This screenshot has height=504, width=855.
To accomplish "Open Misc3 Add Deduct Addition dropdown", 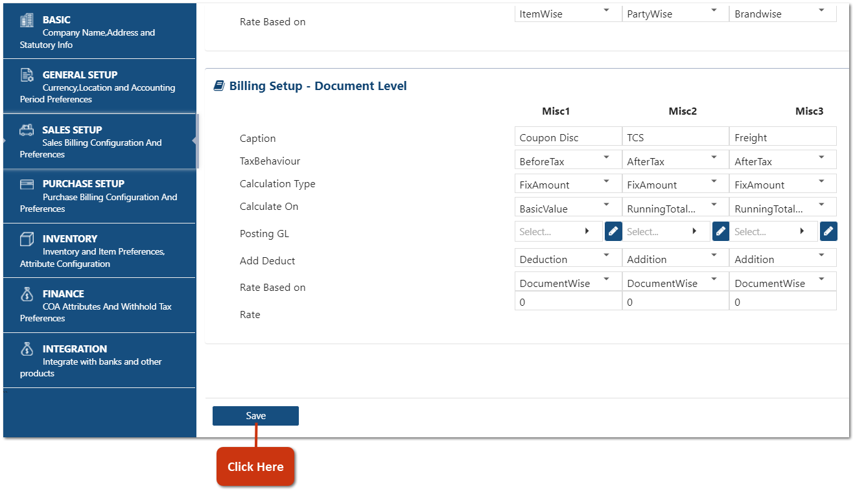I will (x=783, y=258).
